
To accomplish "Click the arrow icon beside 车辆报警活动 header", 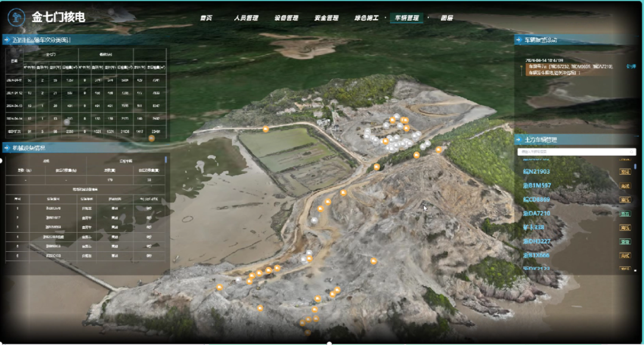I will pos(518,40).
